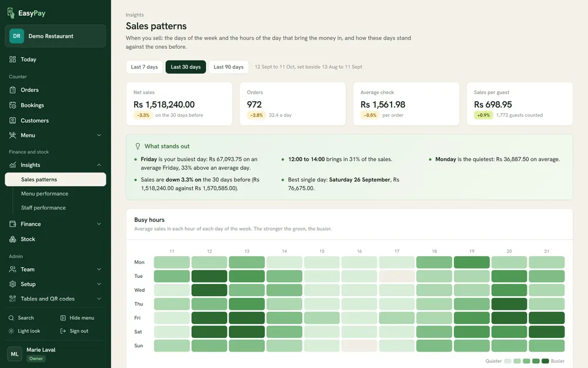Viewport: 588px width, 368px height.
Task: Click the -3.3% net sales badge
Action: coord(143,115)
